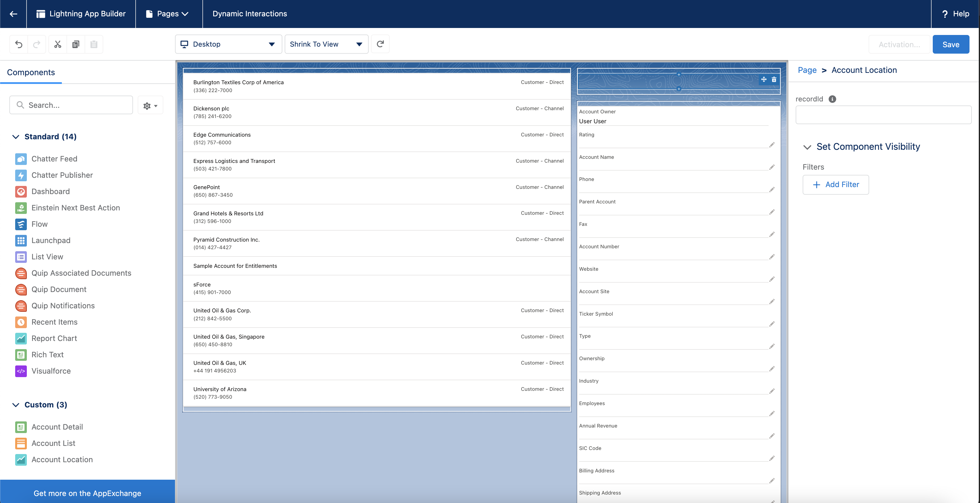Open Dynamic Interactions from the header
The width and height of the screenshot is (980, 503).
click(250, 14)
